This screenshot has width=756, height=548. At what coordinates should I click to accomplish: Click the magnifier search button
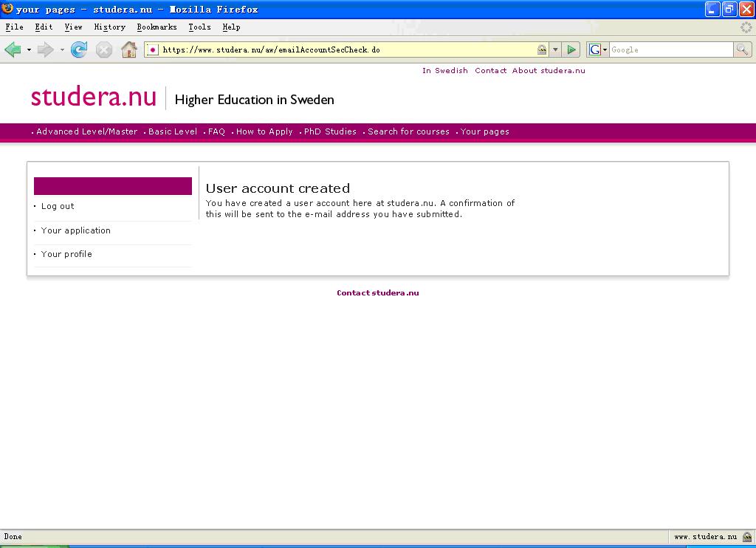[742, 49]
